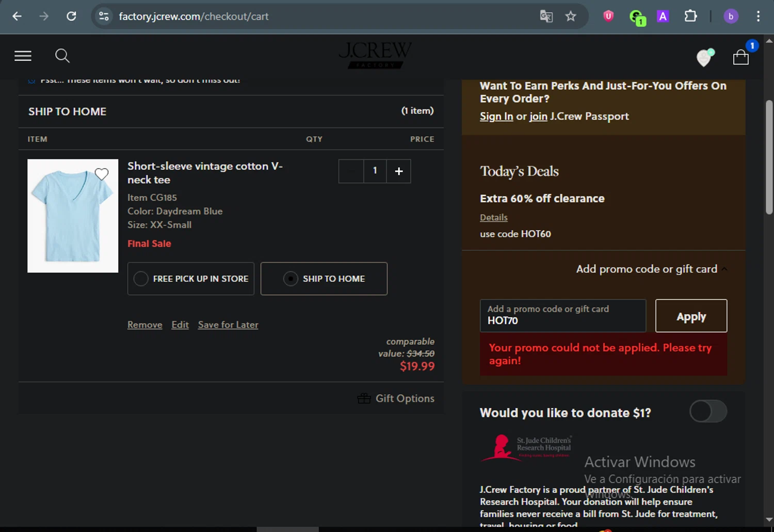
Task: Click the J.Crew Factory logo
Action: point(375,55)
